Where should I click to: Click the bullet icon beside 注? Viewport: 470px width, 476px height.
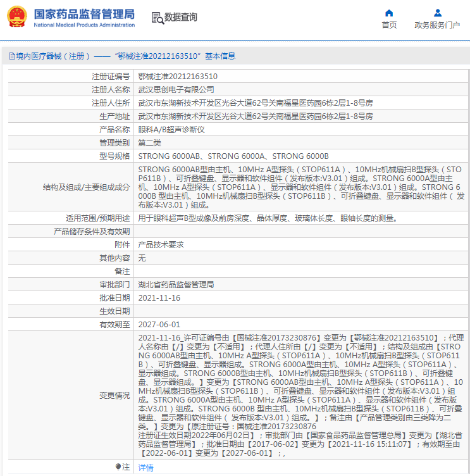pos(118,467)
